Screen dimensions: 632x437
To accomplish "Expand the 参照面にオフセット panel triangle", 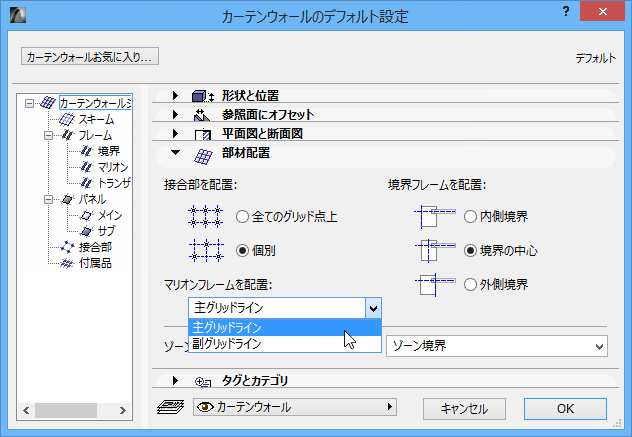I will [175, 114].
